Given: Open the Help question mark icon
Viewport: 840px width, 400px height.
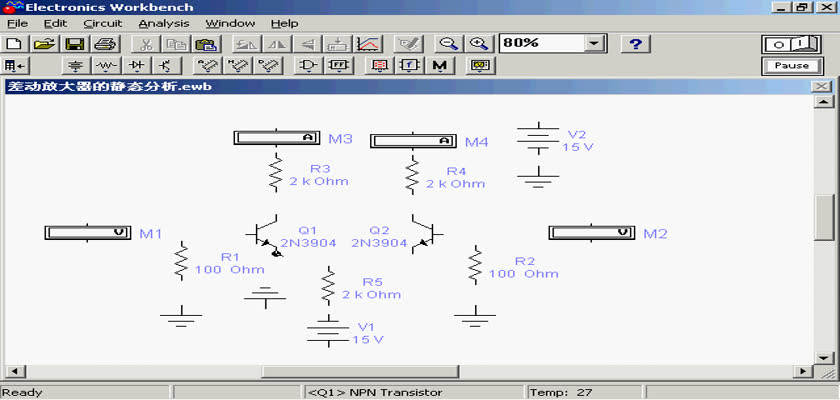Looking at the screenshot, I should tap(635, 44).
